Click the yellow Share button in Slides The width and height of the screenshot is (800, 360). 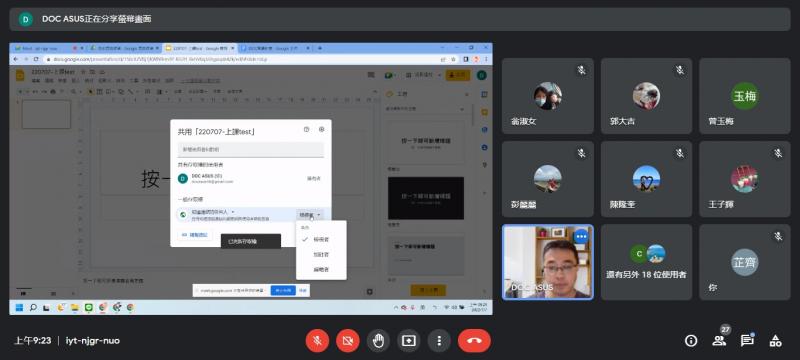[458, 75]
